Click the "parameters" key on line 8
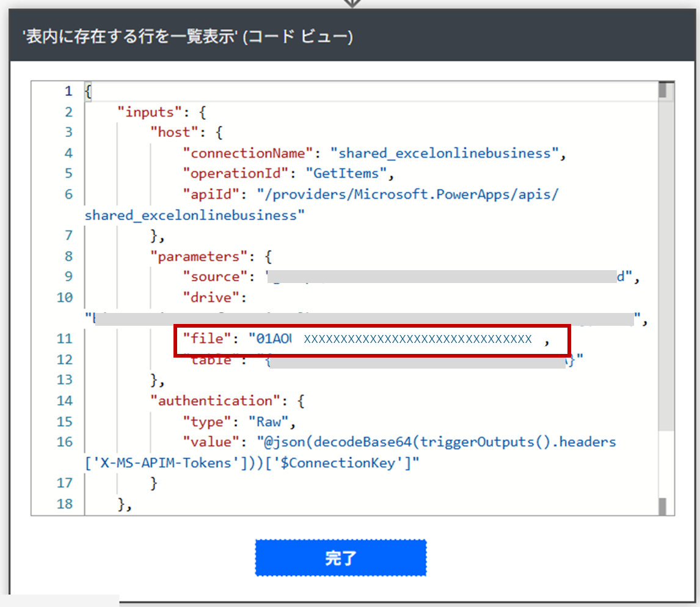The width and height of the screenshot is (700, 607). pos(199,256)
